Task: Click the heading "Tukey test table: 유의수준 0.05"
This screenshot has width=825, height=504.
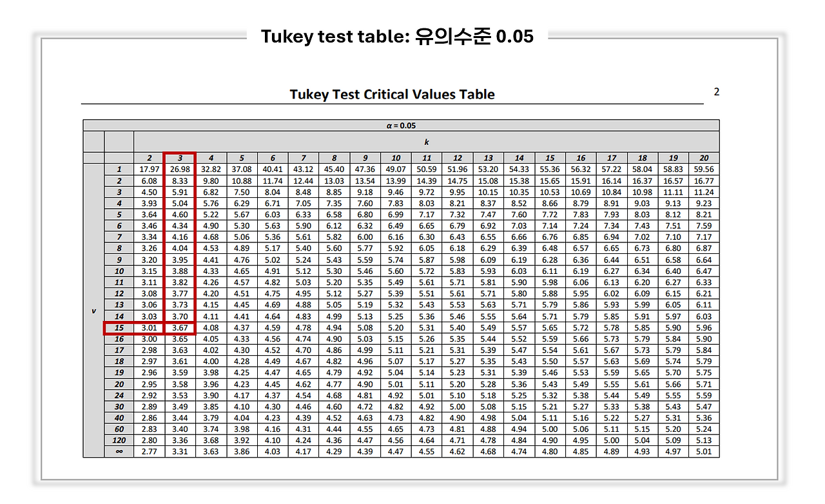Action: (x=397, y=37)
